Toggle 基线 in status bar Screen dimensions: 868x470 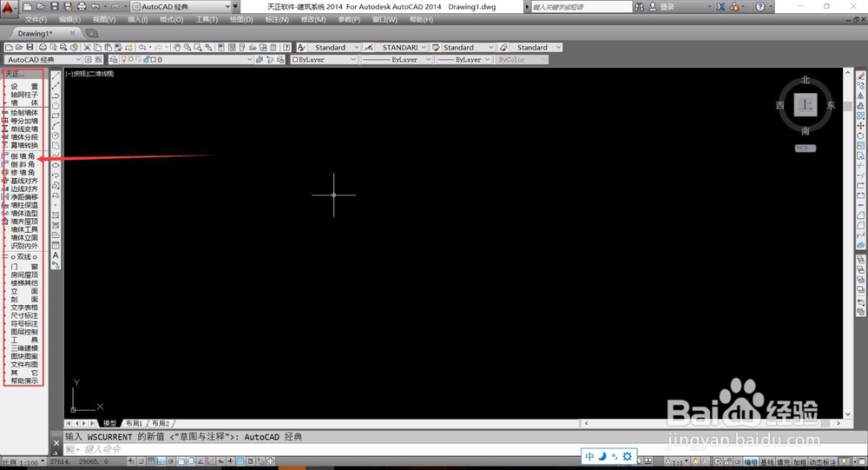point(766,462)
